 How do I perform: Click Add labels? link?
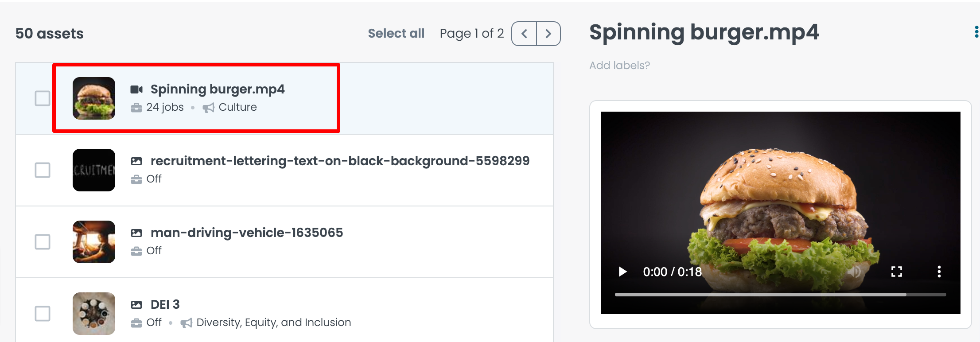point(619,66)
